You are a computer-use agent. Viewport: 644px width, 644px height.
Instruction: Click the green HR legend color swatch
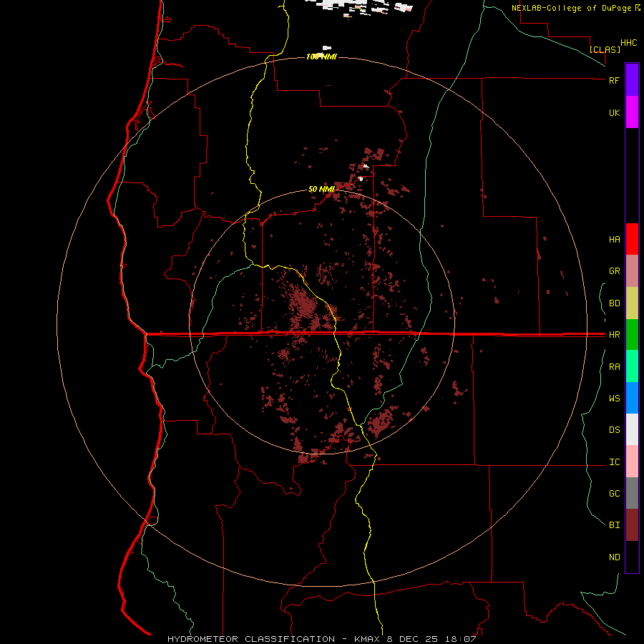632,335
